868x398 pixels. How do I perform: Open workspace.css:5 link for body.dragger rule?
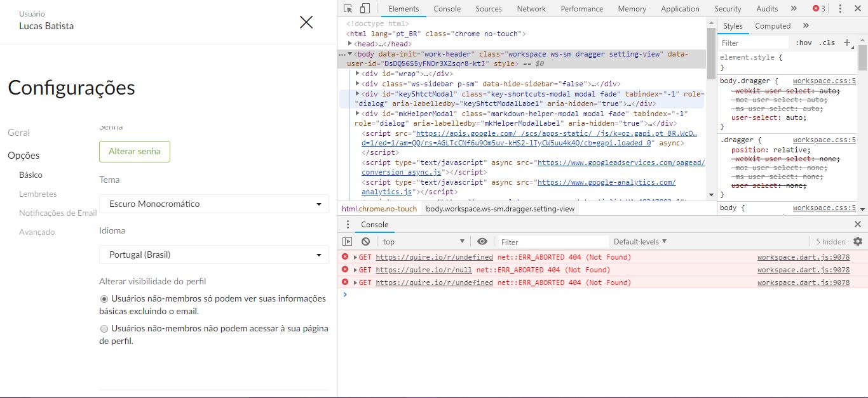824,81
